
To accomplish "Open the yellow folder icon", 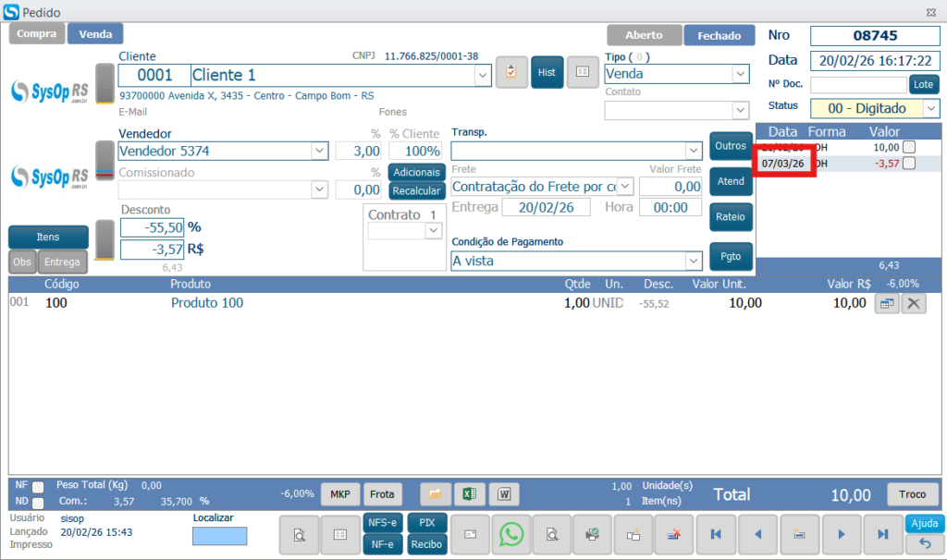I will click(435, 494).
